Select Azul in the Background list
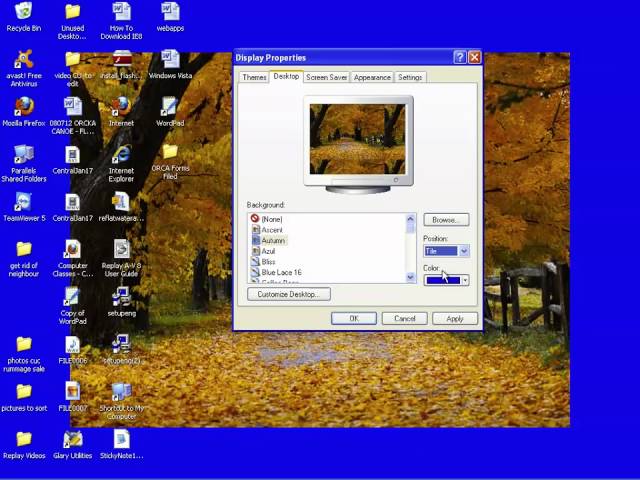 point(268,251)
